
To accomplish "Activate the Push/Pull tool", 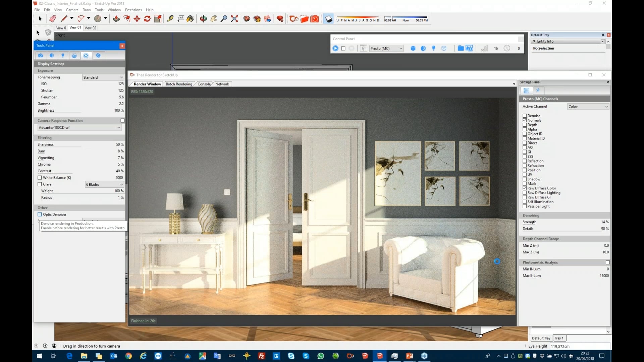I will 116,19.
